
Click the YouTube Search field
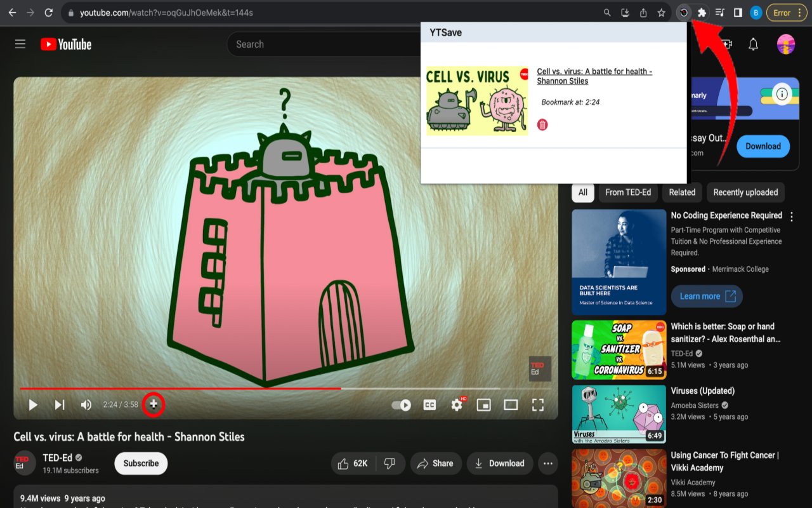(324, 44)
